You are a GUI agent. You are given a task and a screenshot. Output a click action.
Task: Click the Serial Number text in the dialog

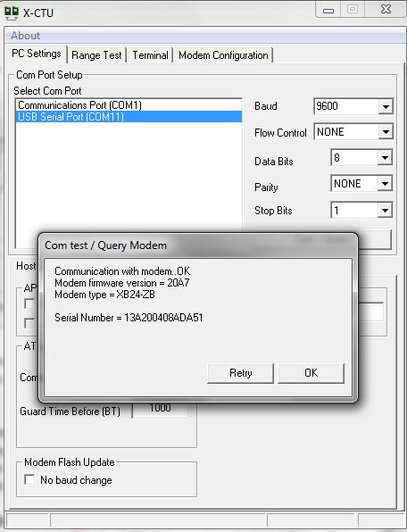click(129, 318)
